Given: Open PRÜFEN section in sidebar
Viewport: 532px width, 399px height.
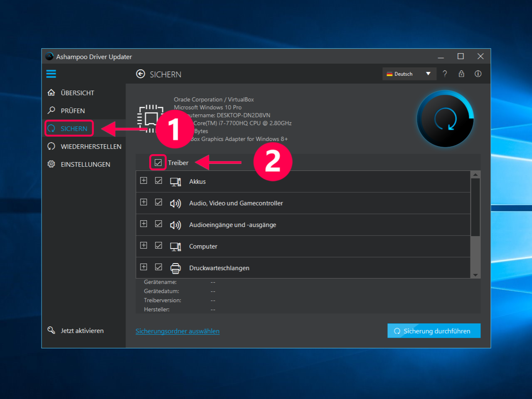Looking at the screenshot, I should [73, 111].
